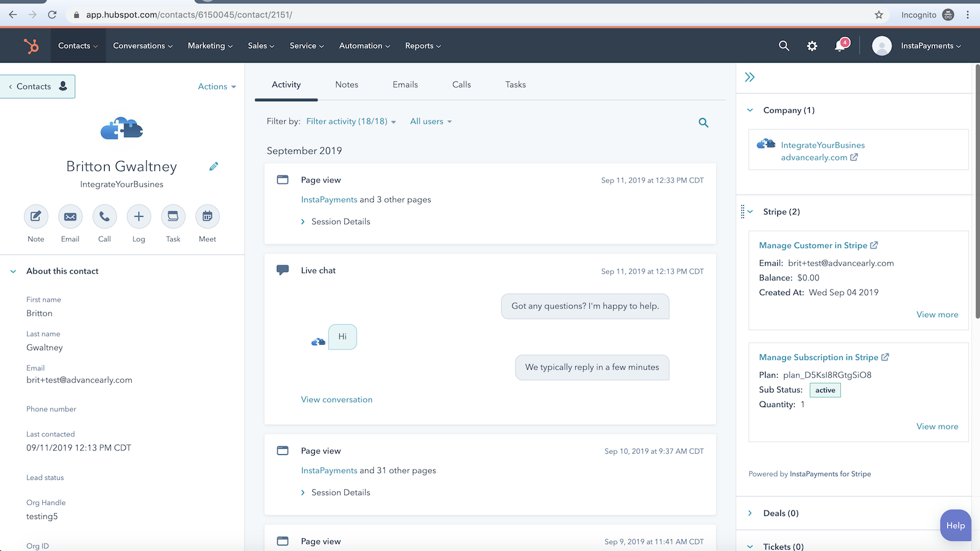Open IntegrateYourBusines company link
This screenshot has height=551, width=980.
point(823,145)
